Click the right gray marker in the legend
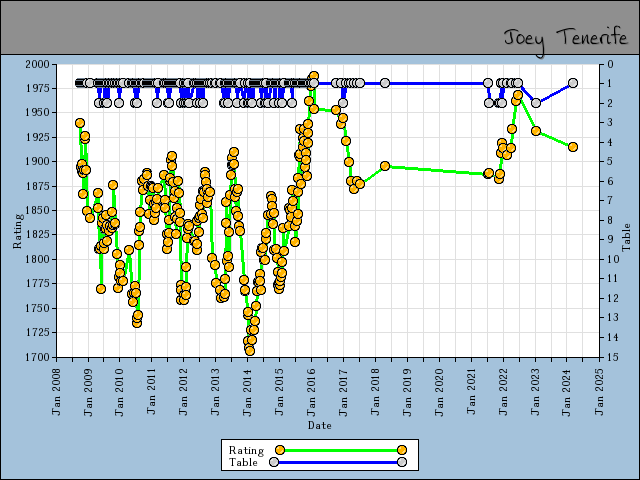Screen dimensions: 640x480 (x=402, y=462)
